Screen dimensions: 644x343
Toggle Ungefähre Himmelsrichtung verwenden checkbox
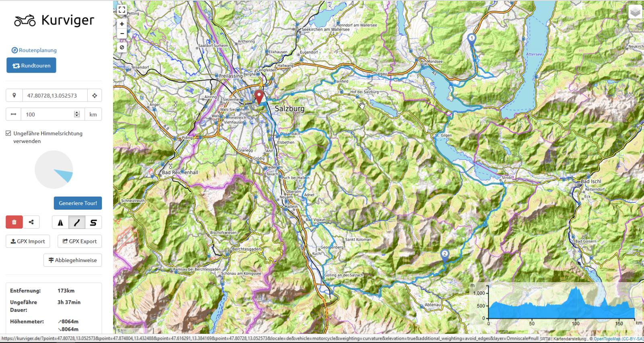point(8,133)
